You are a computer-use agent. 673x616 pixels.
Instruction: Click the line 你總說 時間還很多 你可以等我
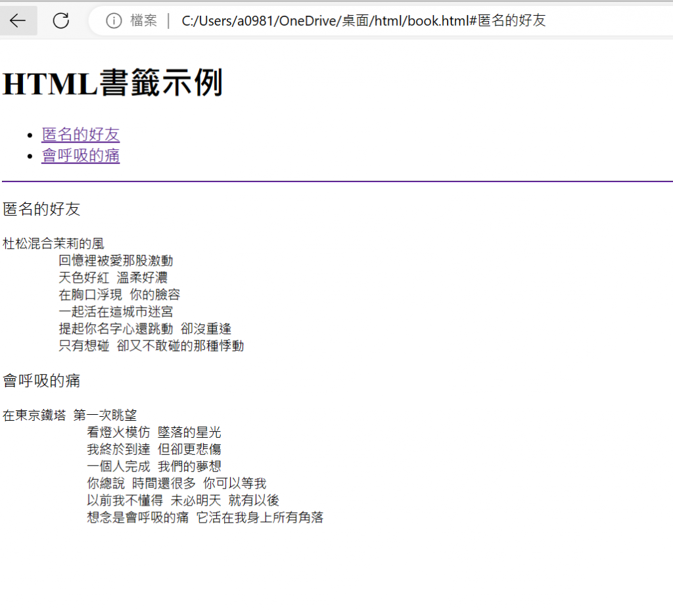[x=176, y=483]
